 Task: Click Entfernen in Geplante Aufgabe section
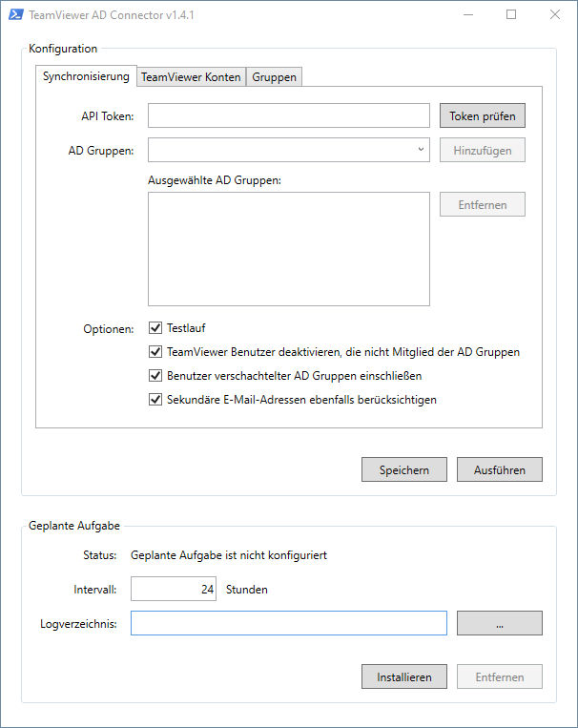[x=500, y=676]
